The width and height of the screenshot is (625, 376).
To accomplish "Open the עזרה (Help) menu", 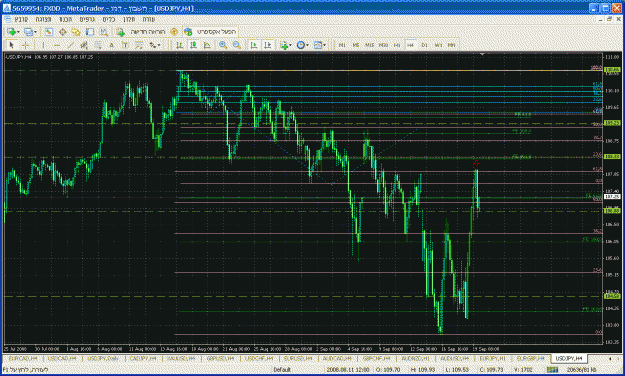I will [x=149, y=19].
